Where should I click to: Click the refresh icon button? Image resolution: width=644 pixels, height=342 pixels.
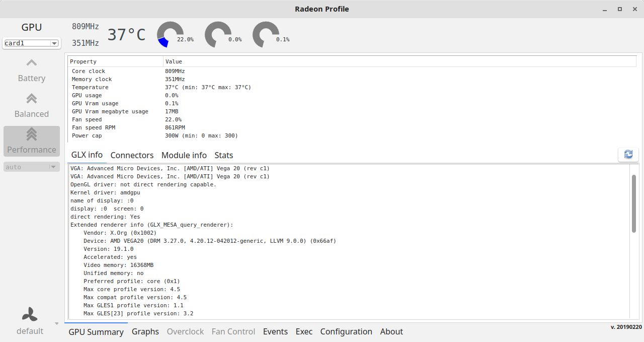(x=628, y=155)
